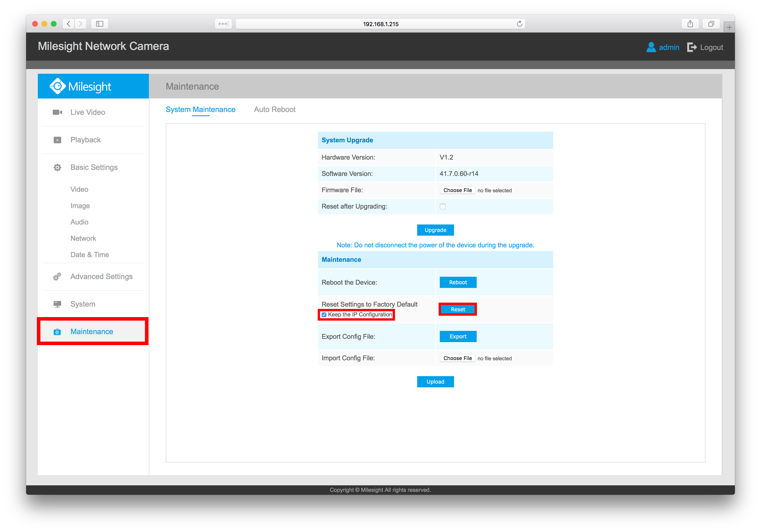Click the Logout arrow icon
761x532 pixels.
click(x=692, y=47)
